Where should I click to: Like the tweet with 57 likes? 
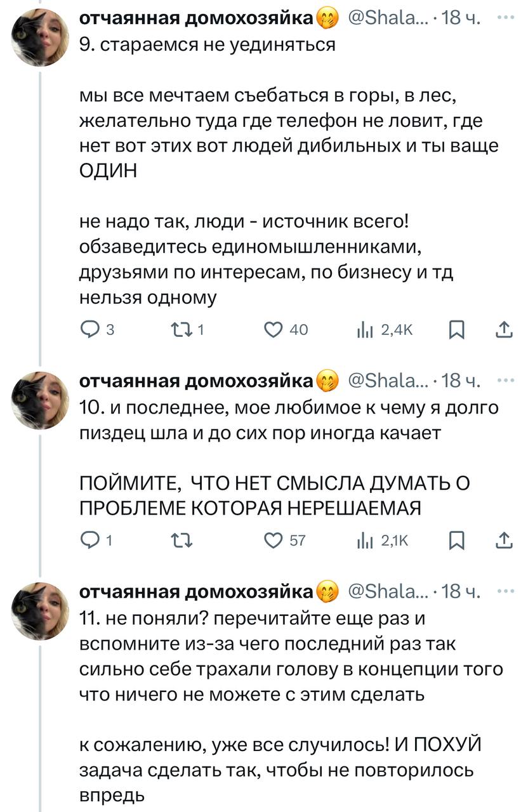pos(274,540)
